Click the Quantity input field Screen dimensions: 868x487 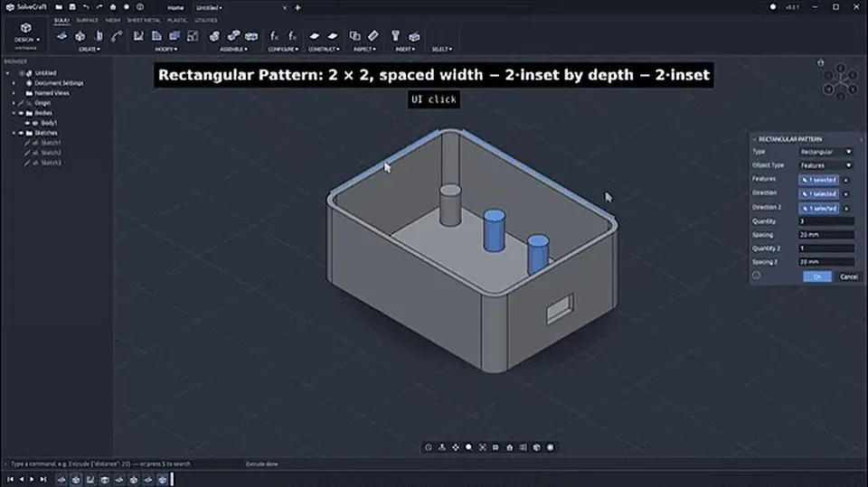tap(826, 221)
